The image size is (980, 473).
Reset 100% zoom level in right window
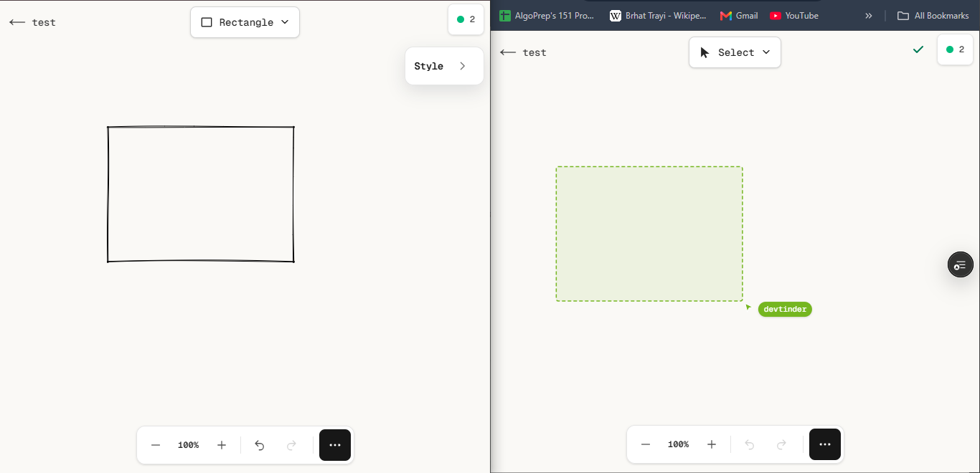(x=678, y=444)
